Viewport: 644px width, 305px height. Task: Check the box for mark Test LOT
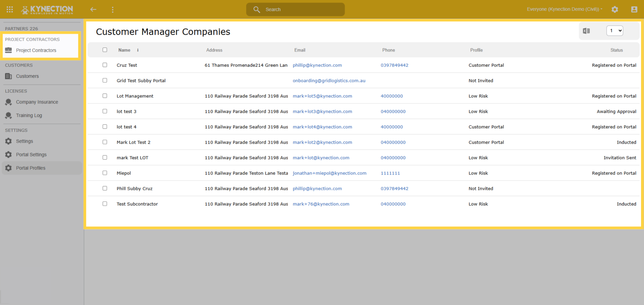[x=105, y=158]
